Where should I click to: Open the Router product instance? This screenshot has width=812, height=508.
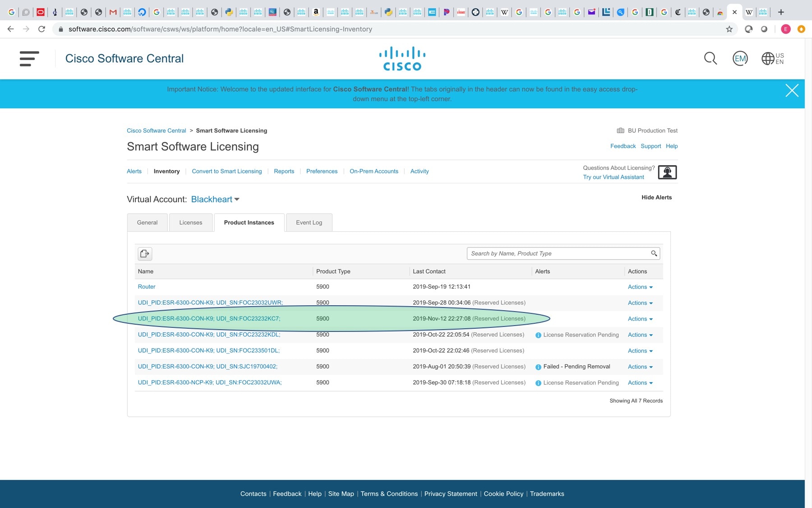coord(147,287)
